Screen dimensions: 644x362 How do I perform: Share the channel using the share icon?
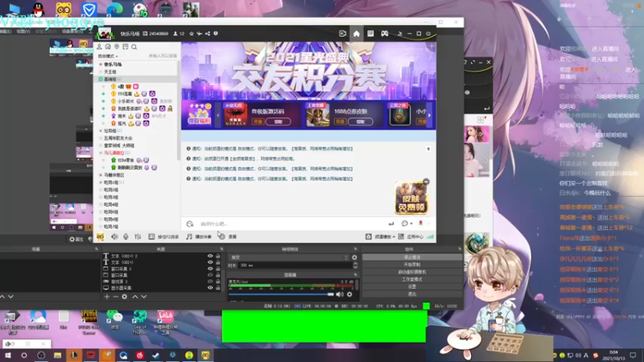(x=208, y=34)
